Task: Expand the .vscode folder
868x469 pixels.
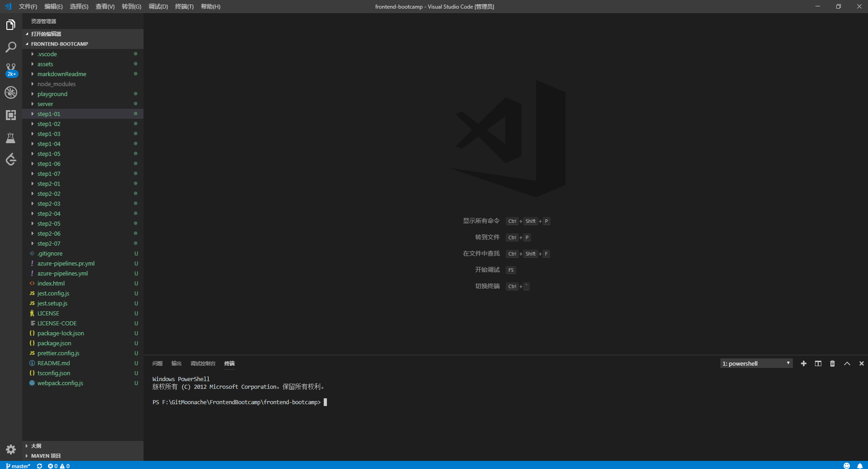Action: pos(83,54)
